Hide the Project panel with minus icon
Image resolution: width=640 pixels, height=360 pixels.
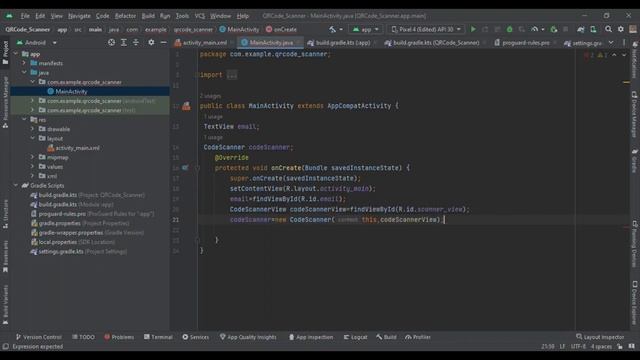tap(163, 42)
